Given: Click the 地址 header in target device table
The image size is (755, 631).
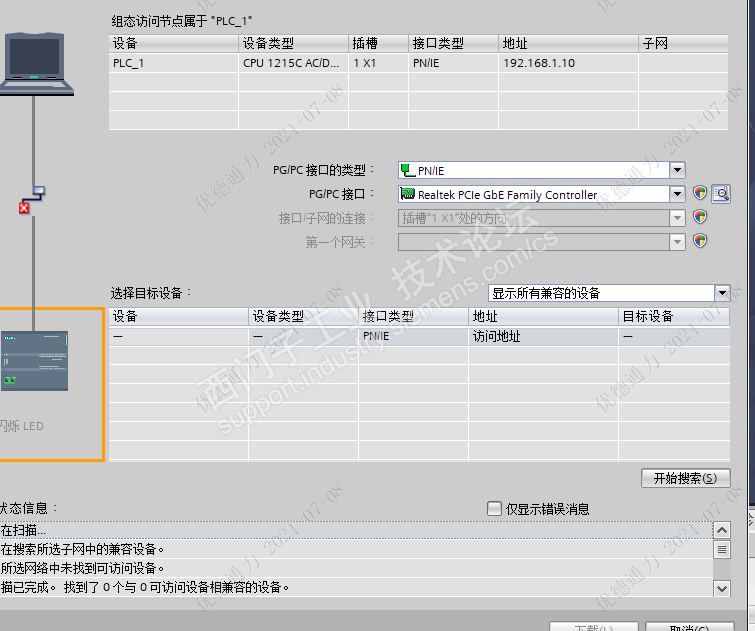Looking at the screenshot, I should click(543, 316).
